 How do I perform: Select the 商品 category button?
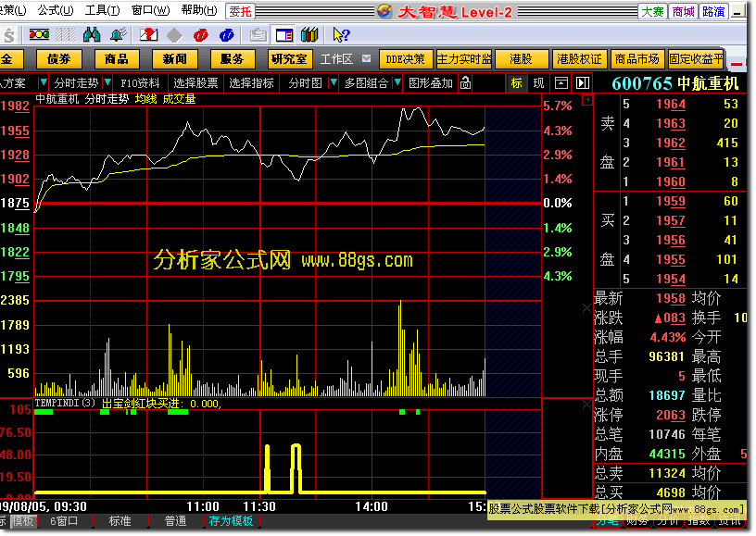click(117, 59)
